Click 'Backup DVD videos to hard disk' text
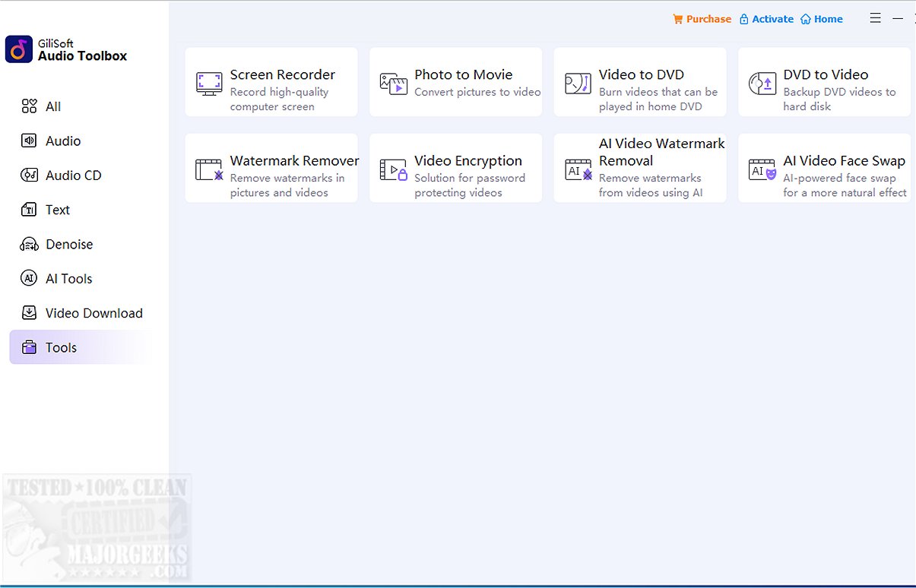The height and width of the screenshot is (588, 916). [839, 100]
